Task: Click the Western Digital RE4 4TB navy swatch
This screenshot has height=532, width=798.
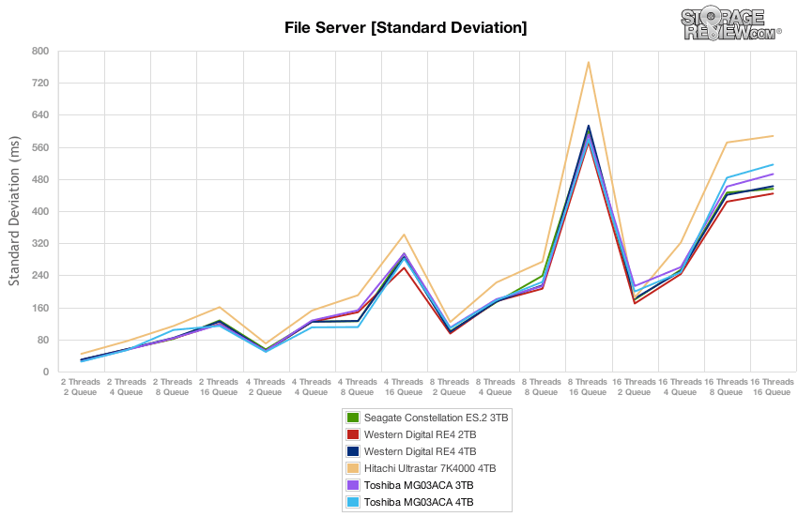Action: (353, 451)
